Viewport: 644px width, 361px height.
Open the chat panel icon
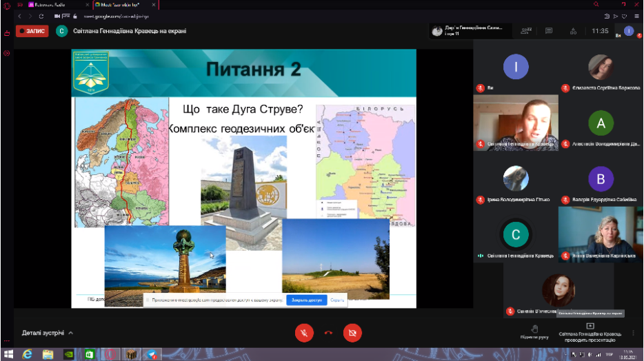549,31
